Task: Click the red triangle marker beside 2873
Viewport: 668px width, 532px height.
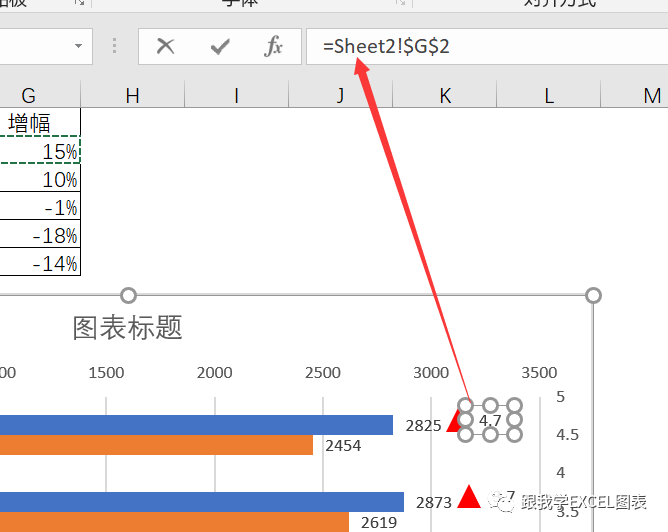Action: pyautogui.click(x=469, y=498)
